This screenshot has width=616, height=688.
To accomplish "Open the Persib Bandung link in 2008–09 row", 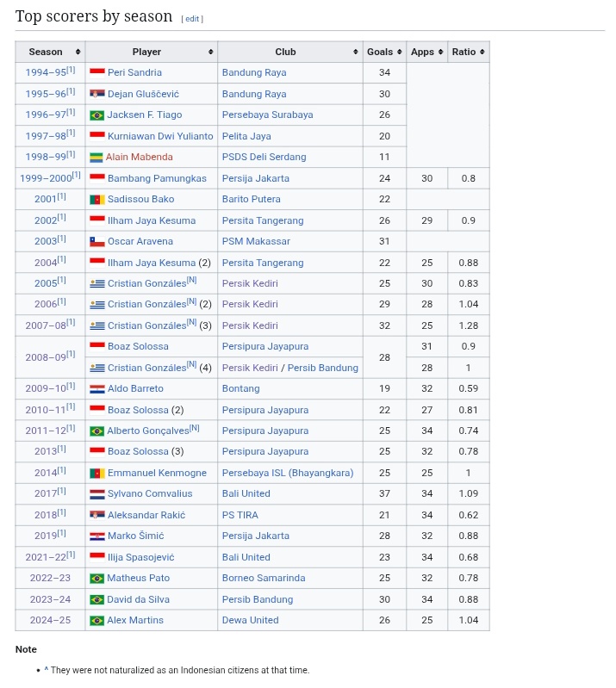I will (323, 368).
